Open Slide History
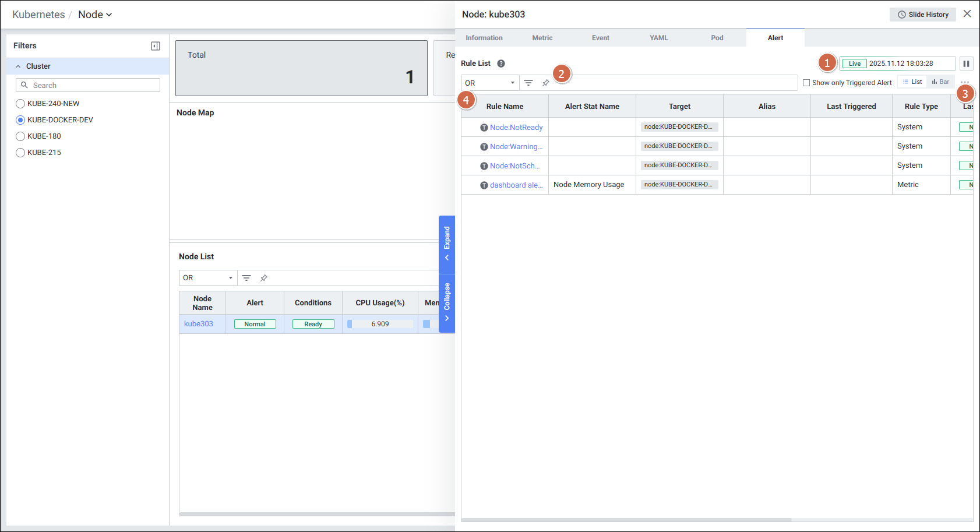The width and height of the screenshot is (980, 532). (922, 15)
